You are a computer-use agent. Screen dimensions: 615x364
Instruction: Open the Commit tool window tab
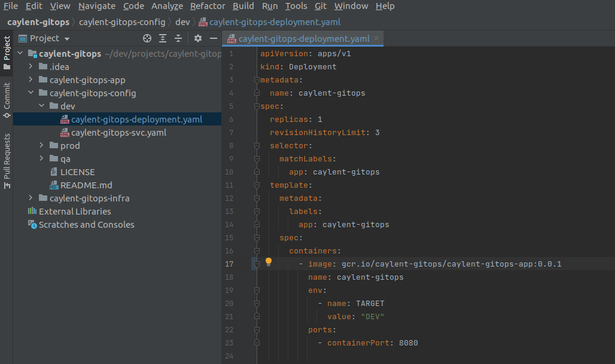tap(7, 100)
